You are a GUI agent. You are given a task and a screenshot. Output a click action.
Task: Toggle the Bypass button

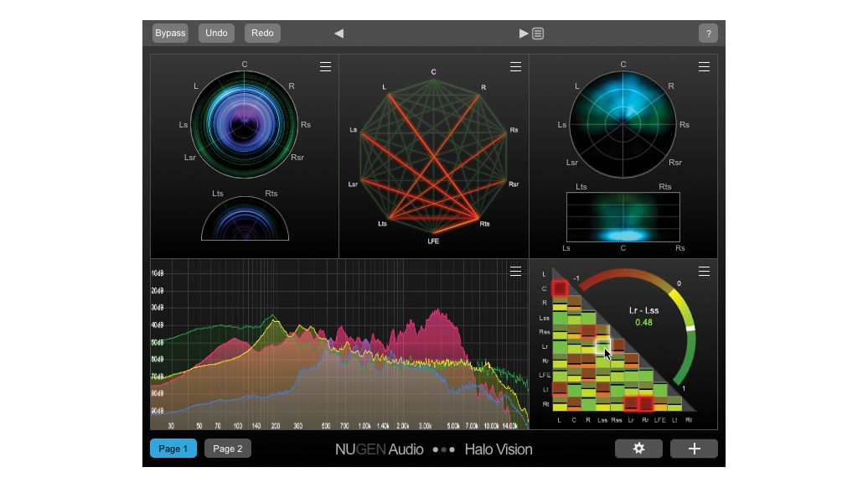point(170,33)
